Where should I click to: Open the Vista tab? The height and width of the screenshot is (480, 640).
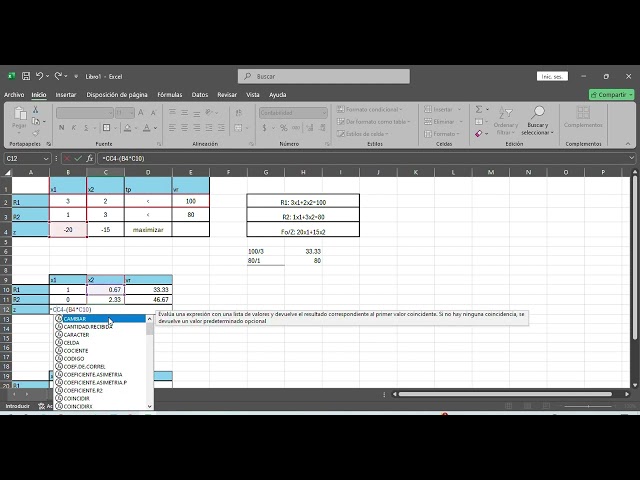pos(253,95)
